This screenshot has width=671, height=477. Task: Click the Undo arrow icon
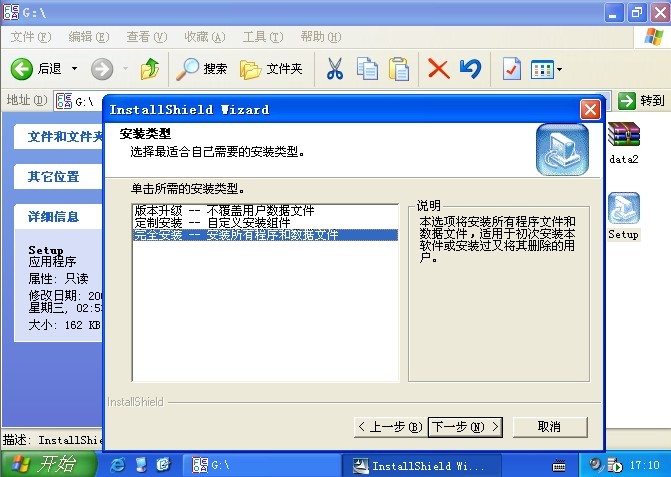(x=470, y=69)
